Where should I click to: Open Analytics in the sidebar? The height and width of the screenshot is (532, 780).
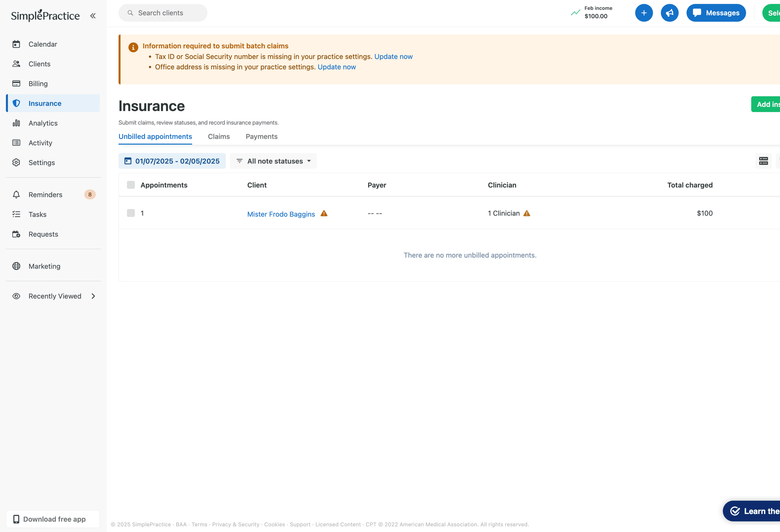(43, 123)
